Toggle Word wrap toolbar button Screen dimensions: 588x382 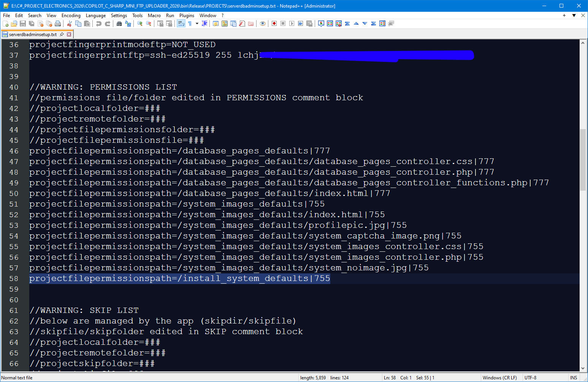tap(181, 24)
